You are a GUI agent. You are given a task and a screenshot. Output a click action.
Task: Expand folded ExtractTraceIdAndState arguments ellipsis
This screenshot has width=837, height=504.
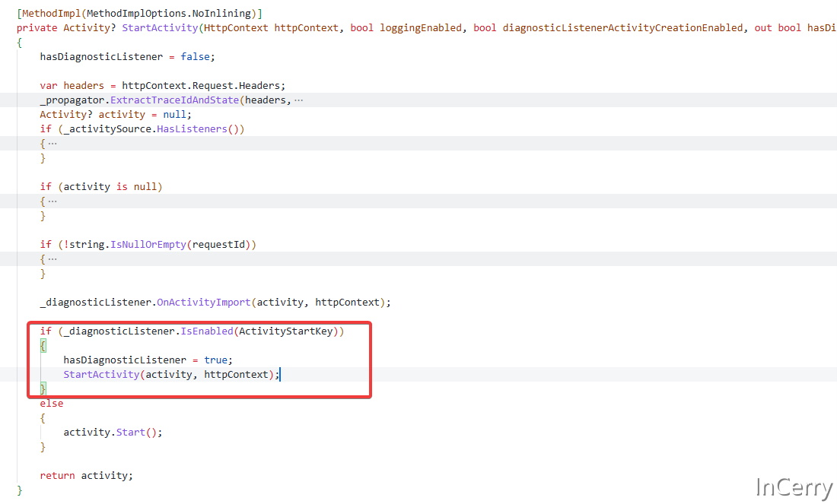[298, 100]
